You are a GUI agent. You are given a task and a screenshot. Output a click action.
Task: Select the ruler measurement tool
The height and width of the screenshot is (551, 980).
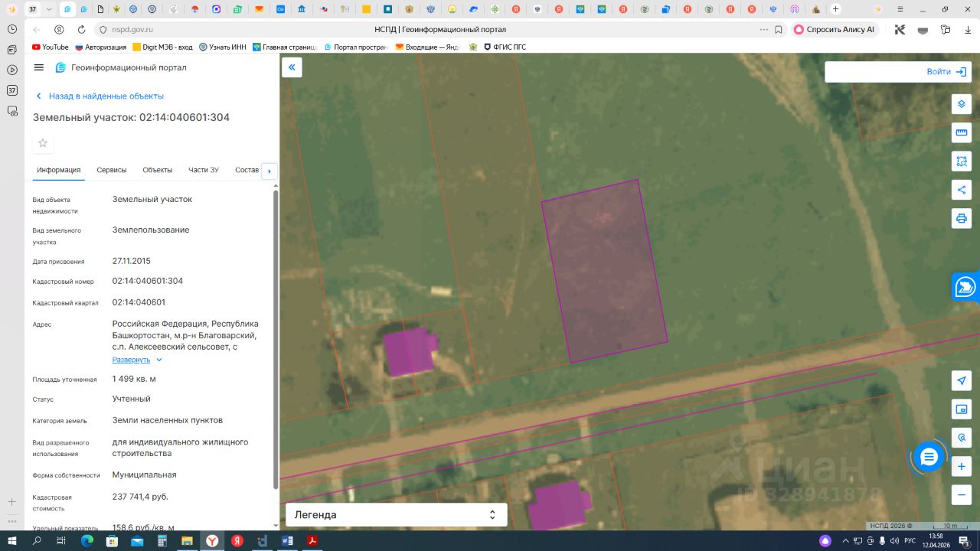[x=962, y=132]
